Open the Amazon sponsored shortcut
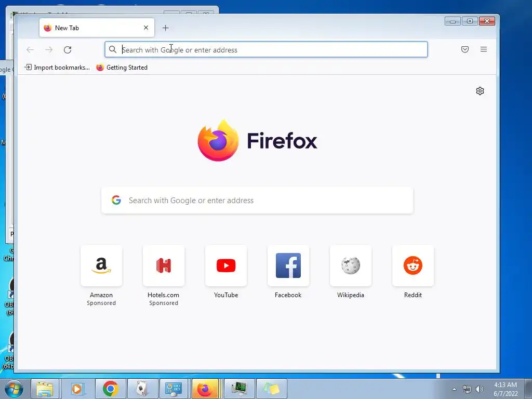The image size is (532, 399). [x=101, y=265]
